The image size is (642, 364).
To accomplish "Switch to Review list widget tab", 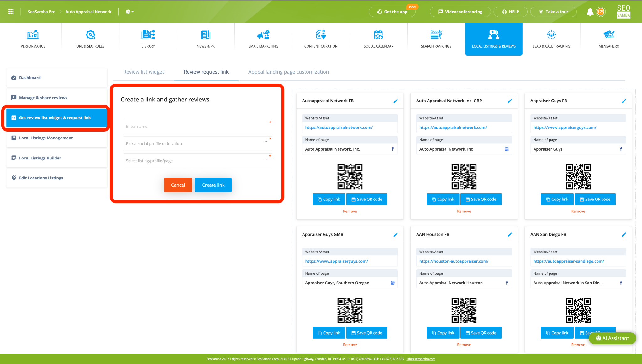I will [x=144, y=72].
